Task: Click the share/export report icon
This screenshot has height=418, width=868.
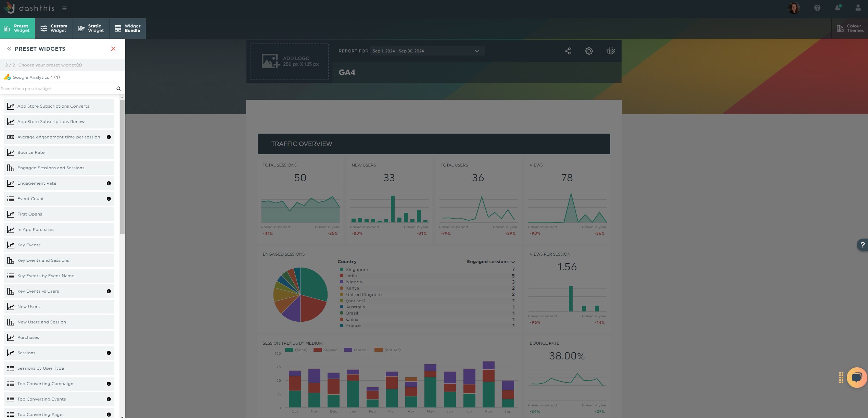Action: [x=567, y=51]
